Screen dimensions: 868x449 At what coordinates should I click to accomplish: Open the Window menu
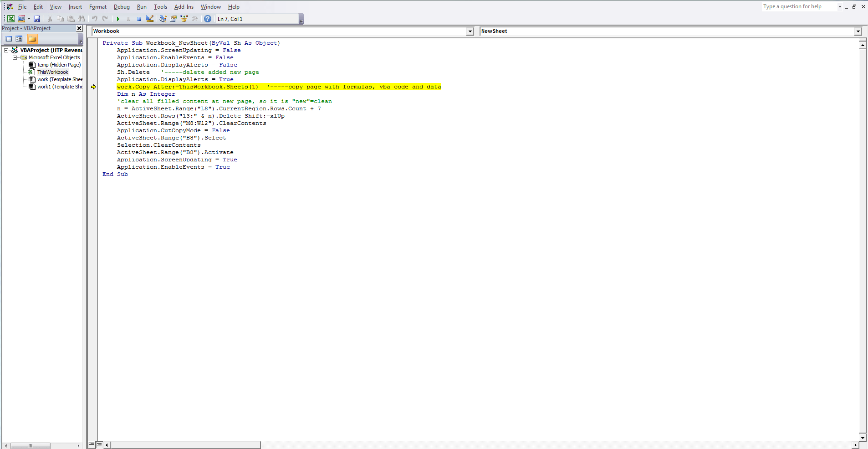click(211, 7)
